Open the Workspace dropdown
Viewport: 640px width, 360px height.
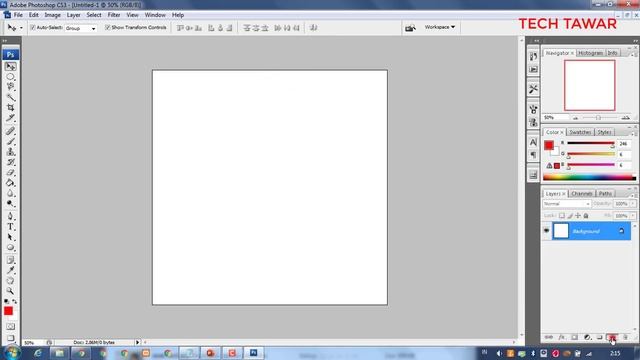click(440, 27)
